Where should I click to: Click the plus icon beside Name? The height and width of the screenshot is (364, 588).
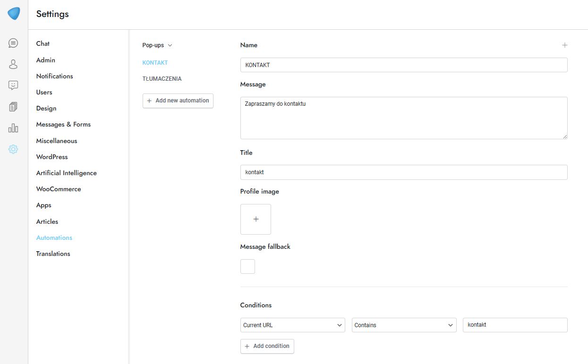564,45
